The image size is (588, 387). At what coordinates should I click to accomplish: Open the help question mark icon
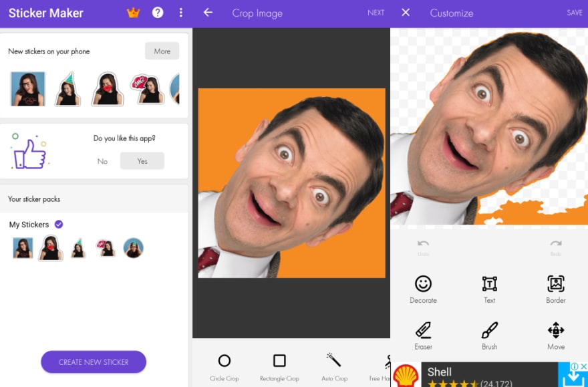pyautogui.click(x=158, y=13)
